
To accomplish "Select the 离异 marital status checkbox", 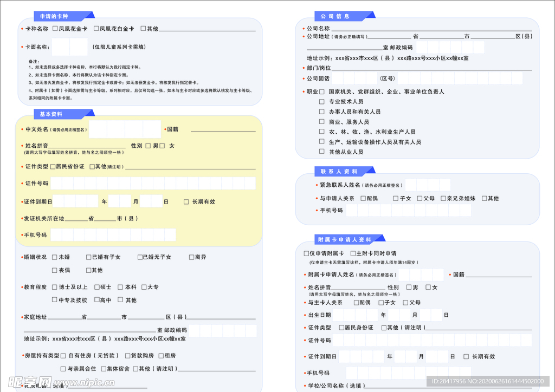I will (191, 257).
